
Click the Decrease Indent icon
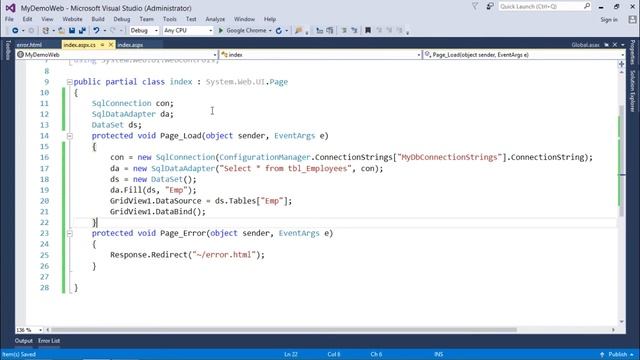[320, 31]
